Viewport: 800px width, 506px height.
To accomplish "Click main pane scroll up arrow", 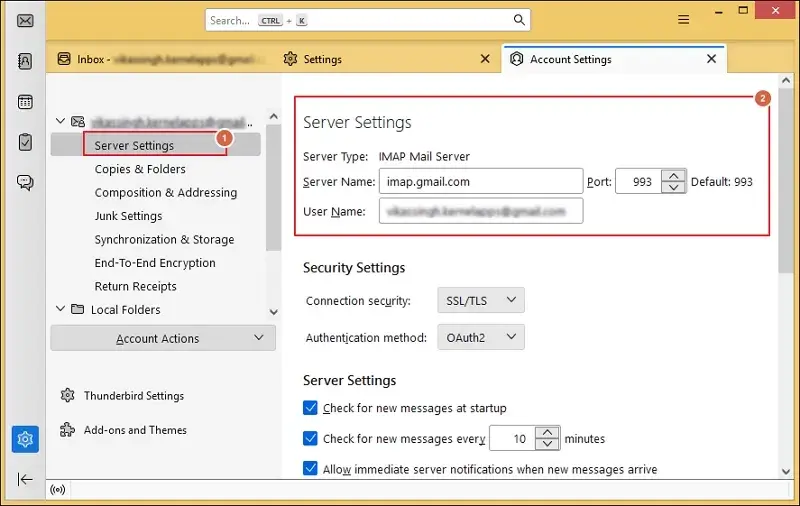I will click(786, 81).
